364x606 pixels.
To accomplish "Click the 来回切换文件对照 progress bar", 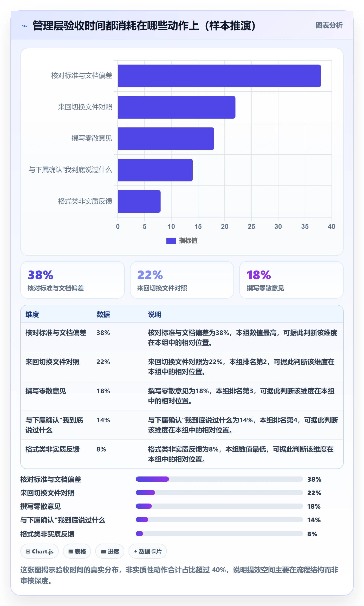I will [x=219, y=493].
